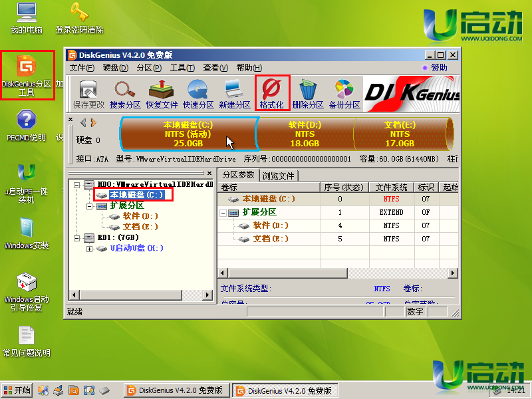Select the 本地磁盘(C:) 25.0GB disk bar segment

(x=189, y=134)
